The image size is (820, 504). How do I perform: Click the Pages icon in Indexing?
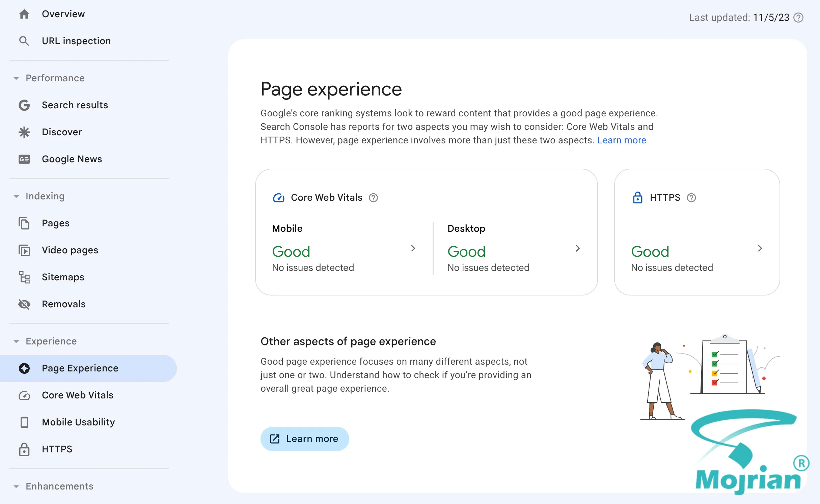point(24,223)
